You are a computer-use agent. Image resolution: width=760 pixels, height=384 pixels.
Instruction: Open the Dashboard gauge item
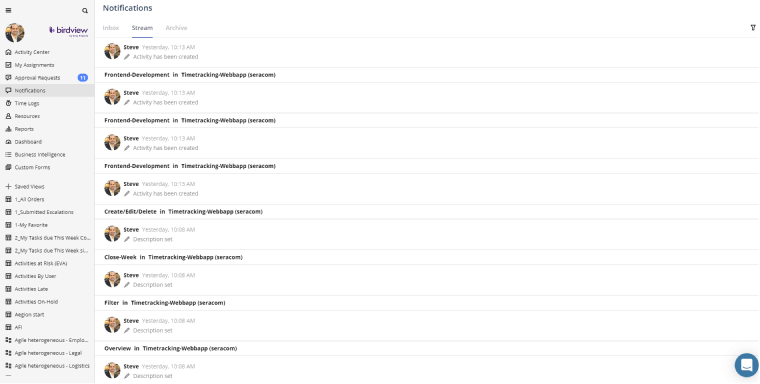pos(8,142)
